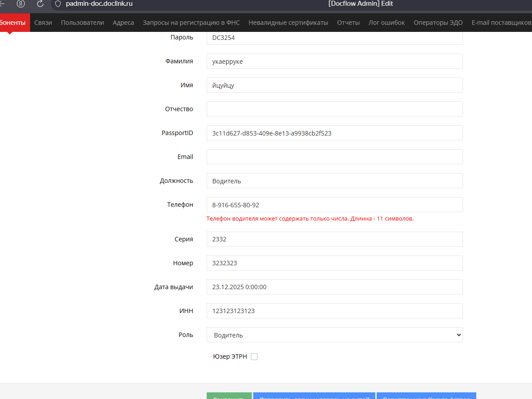532x399 pixels.
Task: Click the Имя input field
Action: pyautogui.click(x=335, y=85)
